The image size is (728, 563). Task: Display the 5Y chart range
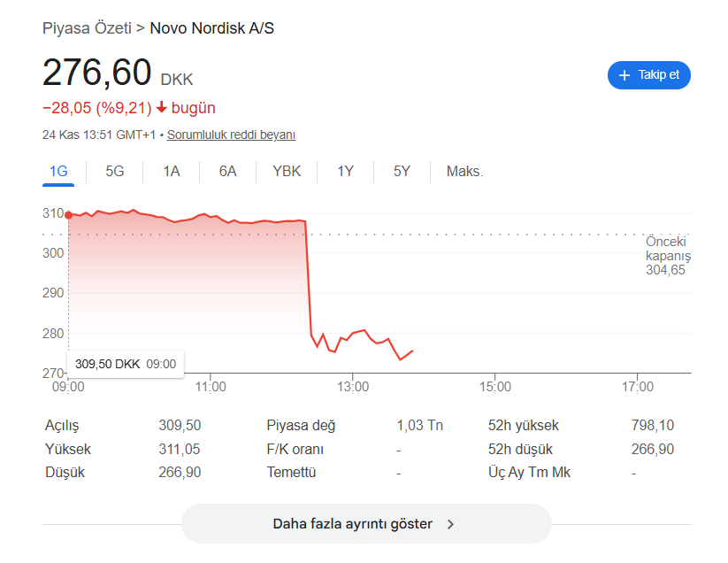(402, 171)
